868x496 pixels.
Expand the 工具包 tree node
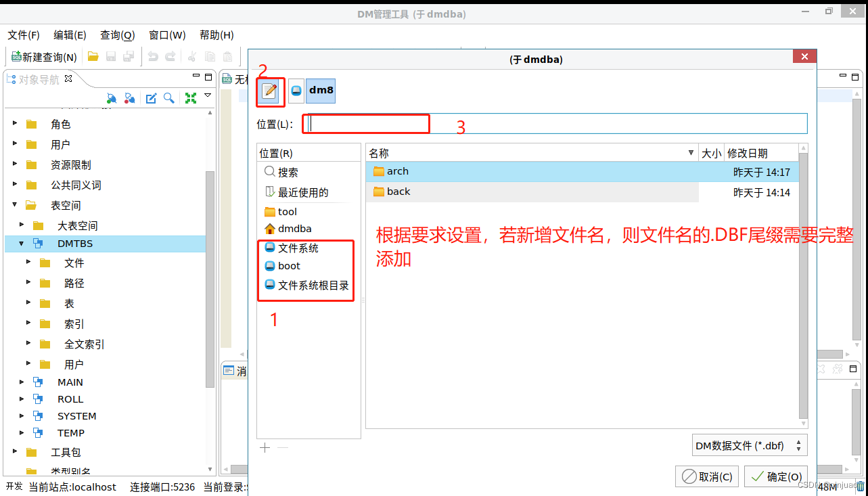(x=15, y=452)
